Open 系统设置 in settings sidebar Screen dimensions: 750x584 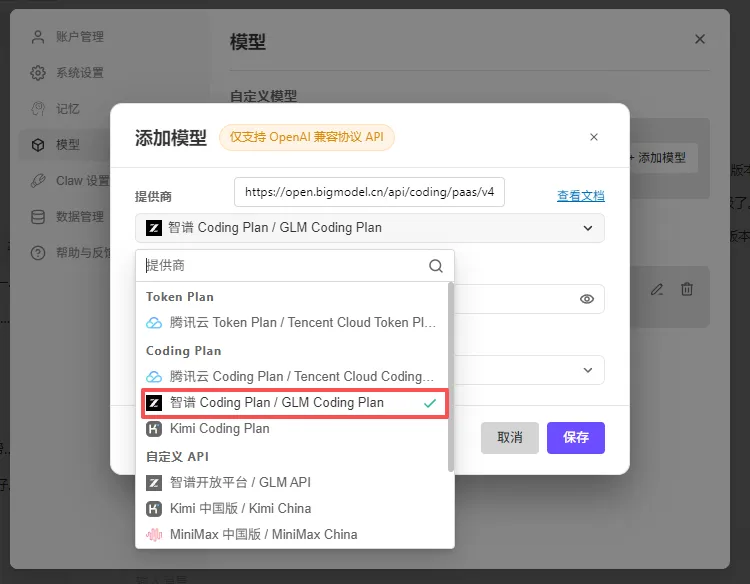click(67, 73)
